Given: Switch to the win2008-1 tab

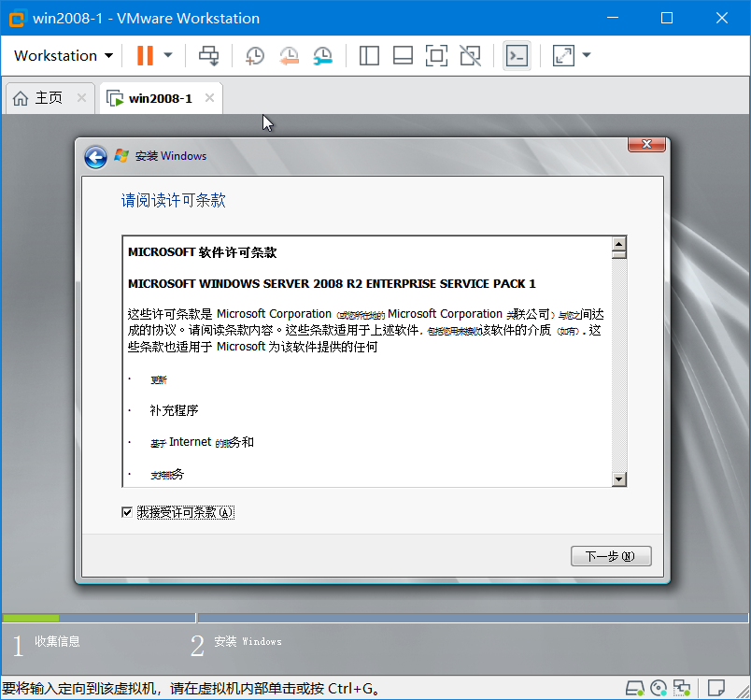Looking at the screenshot, I should tap(161, 97).
